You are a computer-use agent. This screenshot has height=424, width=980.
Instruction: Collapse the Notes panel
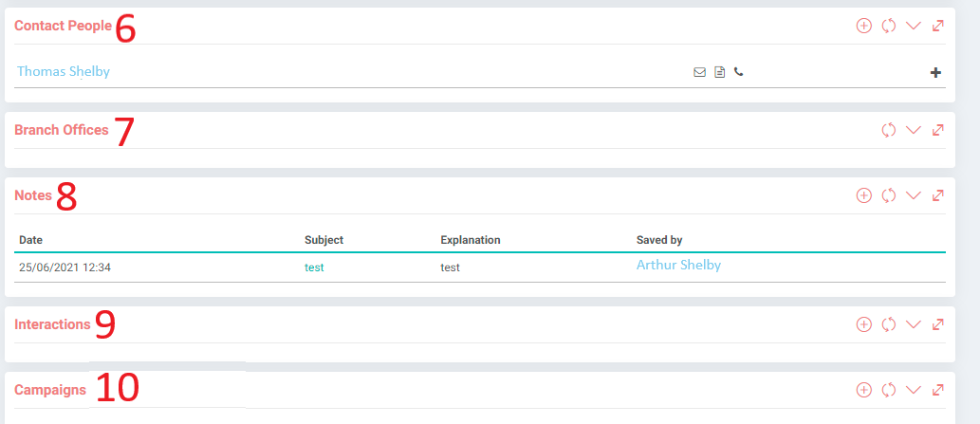[914, 195]
